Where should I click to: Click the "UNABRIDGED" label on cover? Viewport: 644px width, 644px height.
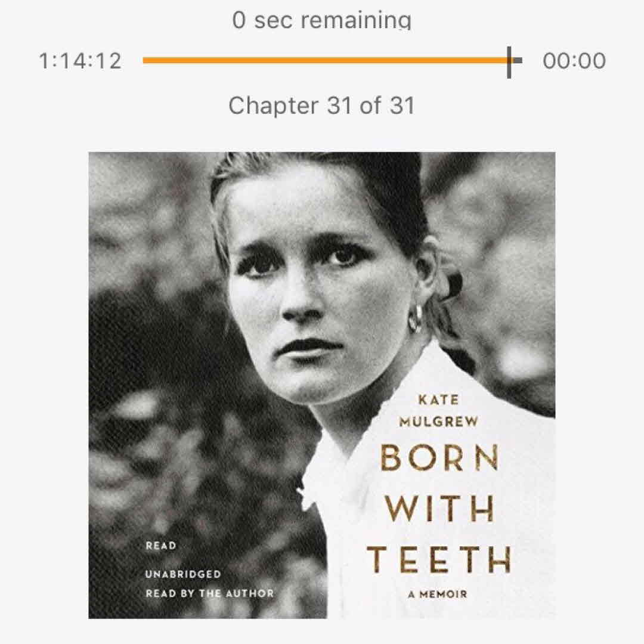point(183,574)
